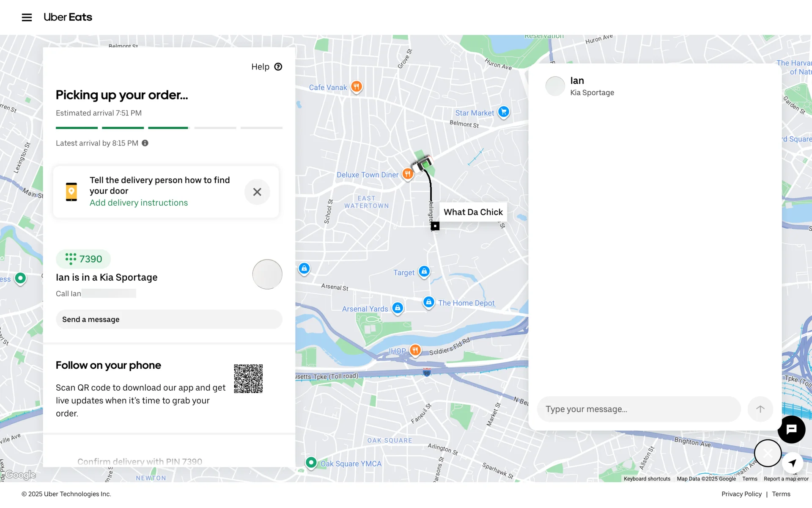
Task: Open the Privacy Policy link
Action: (x=741, y=494)
